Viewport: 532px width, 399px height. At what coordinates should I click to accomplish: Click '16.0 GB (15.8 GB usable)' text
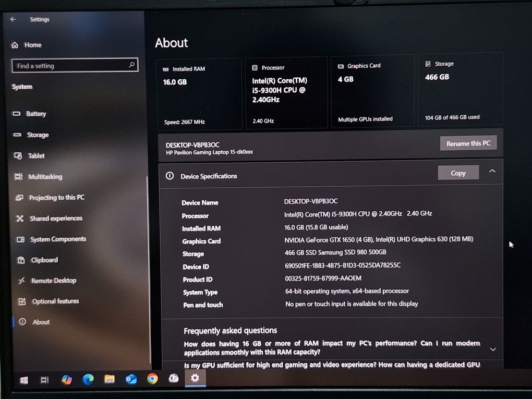pyautogui.click(x=316, y=227)
